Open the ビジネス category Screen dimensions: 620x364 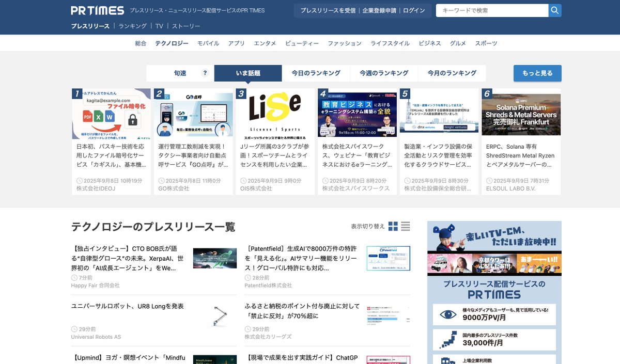click(430, 43)
